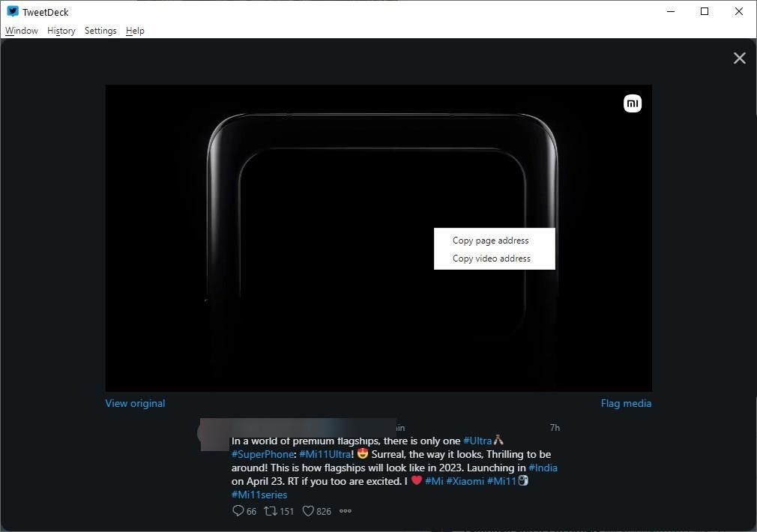Screen dimensions: 757x532
Task: Open the Help menu
Action: click(135, 31)
